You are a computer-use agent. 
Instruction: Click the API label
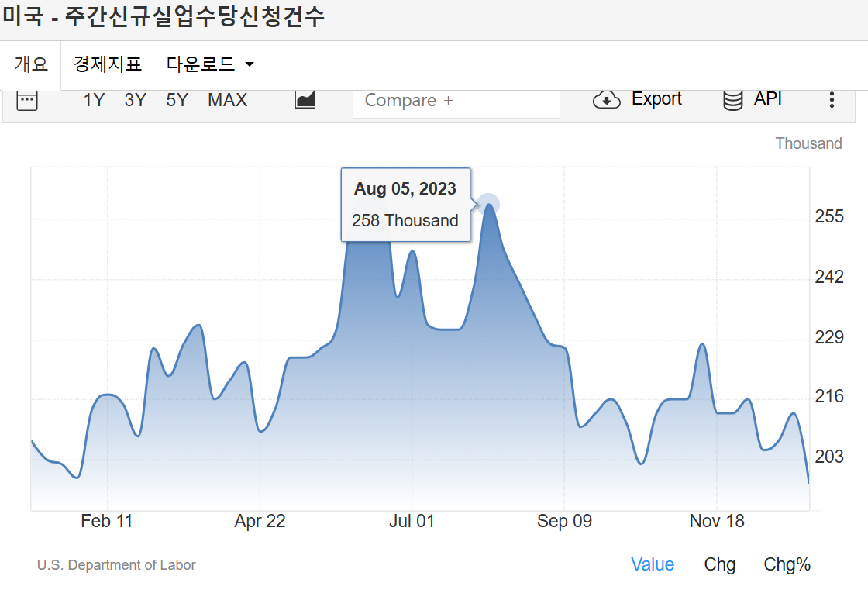768,98
